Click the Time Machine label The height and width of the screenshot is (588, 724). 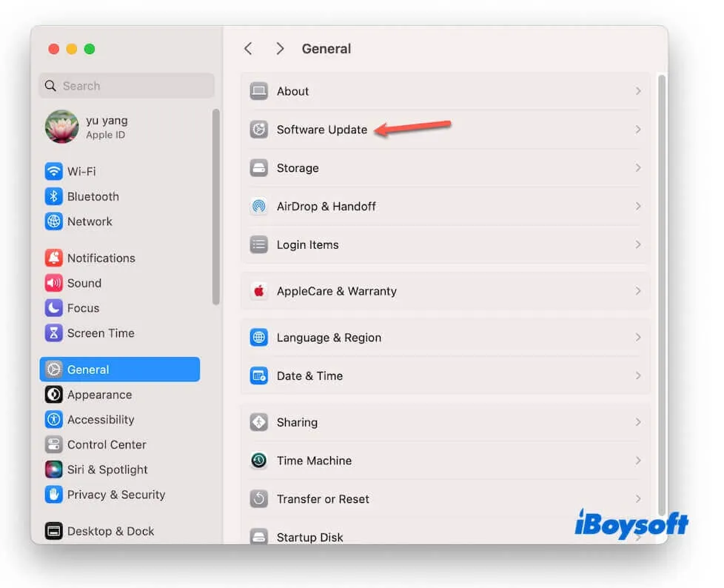(314, 461)
